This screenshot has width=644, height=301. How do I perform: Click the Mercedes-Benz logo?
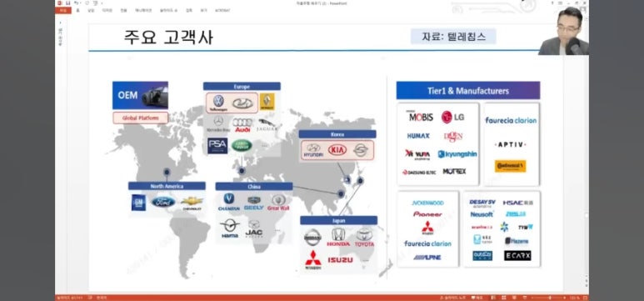pyautogui.click(x=218, y=123)
